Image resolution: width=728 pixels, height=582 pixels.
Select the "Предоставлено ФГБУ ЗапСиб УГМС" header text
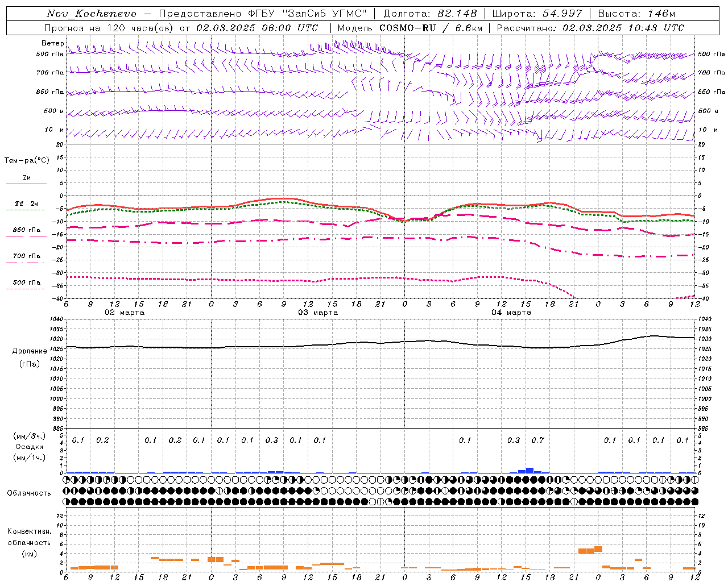tap(263, 14)
